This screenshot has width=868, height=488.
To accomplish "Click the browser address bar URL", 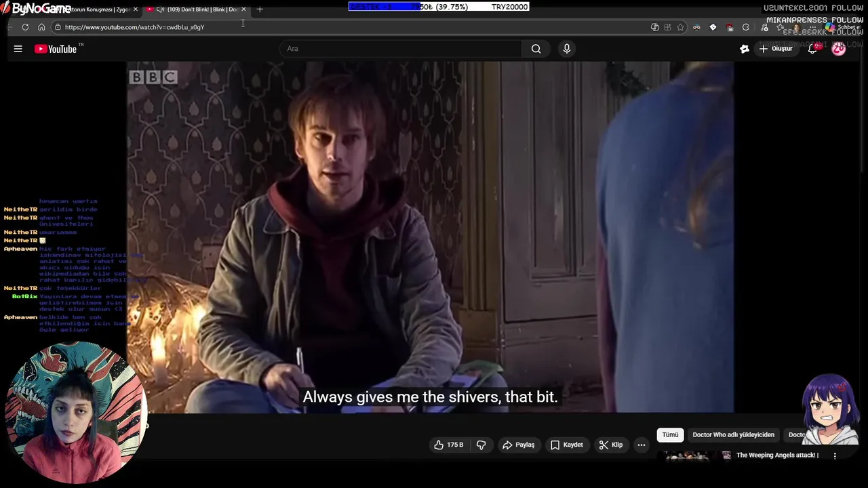I will [134, 27].
